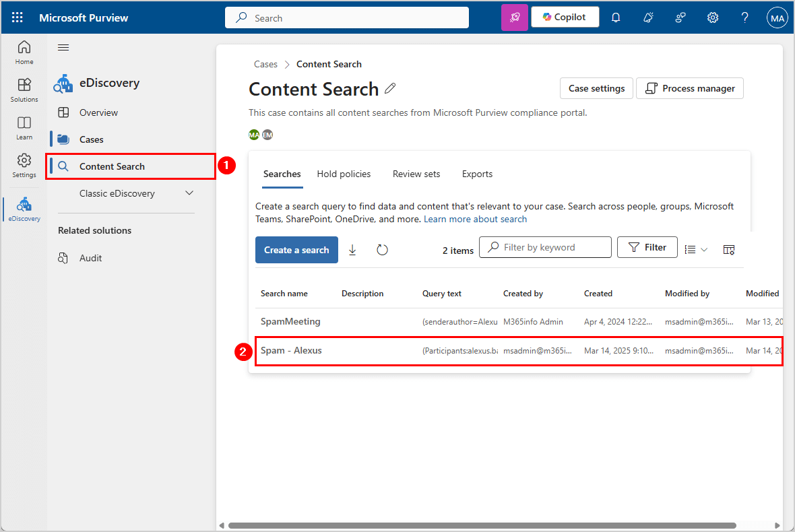795x532 pixels.
Task: Open the MA account avatar
Action: [x=777, y=18]
